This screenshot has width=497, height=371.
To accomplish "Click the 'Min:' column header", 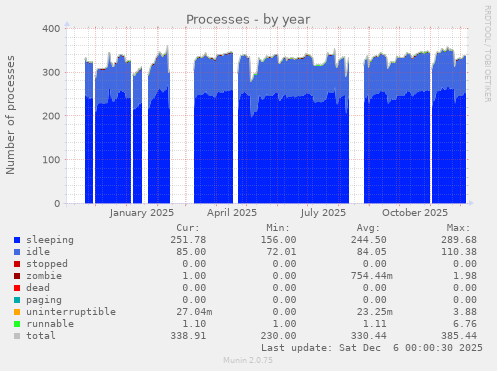I will [278, 228].
